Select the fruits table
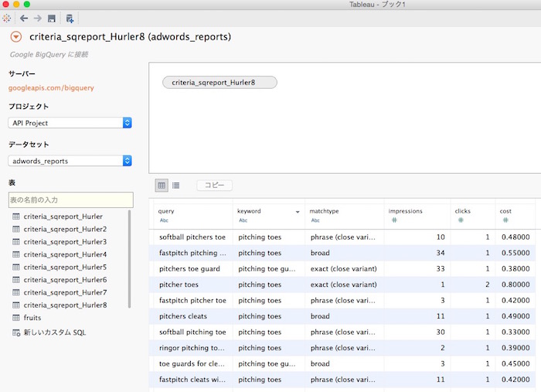 click(x=32, y=318)
